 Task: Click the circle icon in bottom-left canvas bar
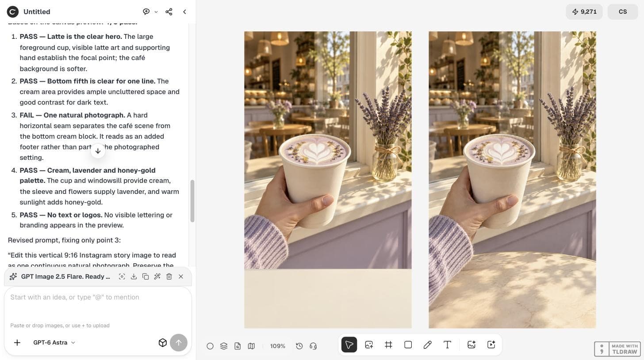click(x=210, y=346)
